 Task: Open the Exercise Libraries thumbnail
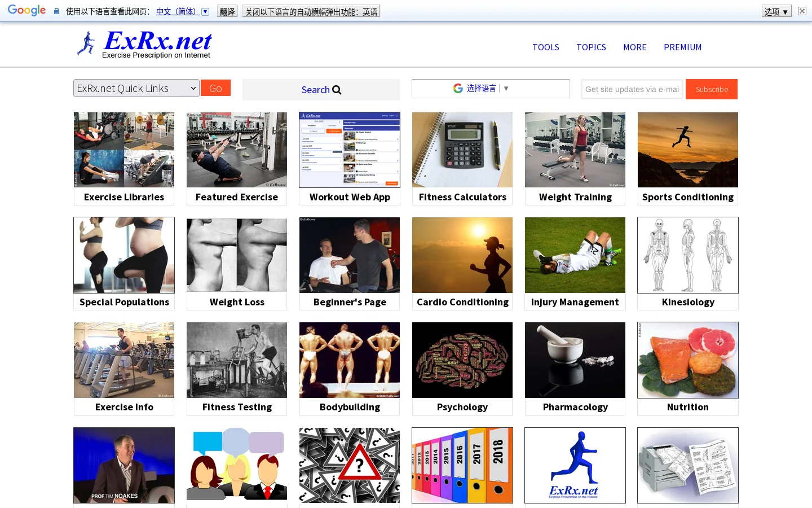124,150
